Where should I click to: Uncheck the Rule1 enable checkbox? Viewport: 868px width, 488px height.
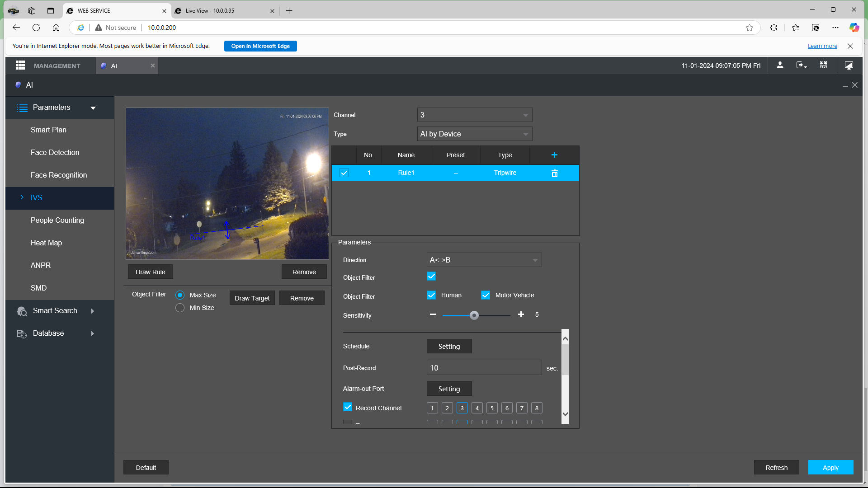coord(344,173)
